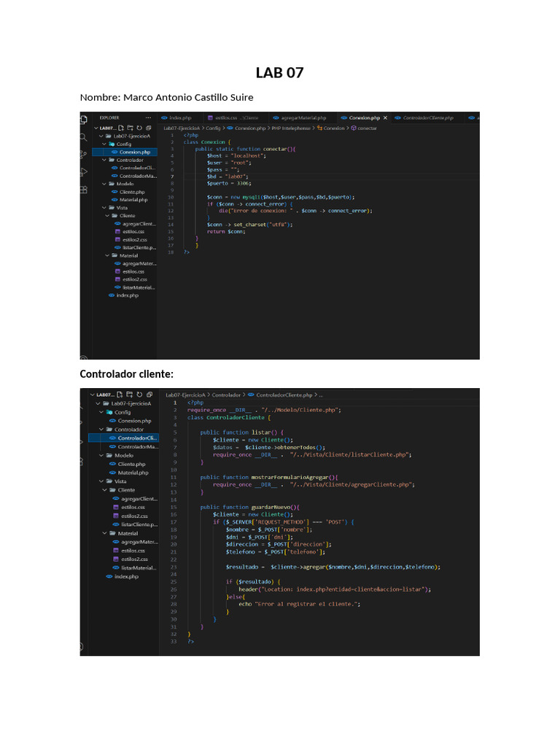Open Search view in Conexion.php screenshot activity bar
The height and width of the screenshot is (747, 560).
click(83, 137)
